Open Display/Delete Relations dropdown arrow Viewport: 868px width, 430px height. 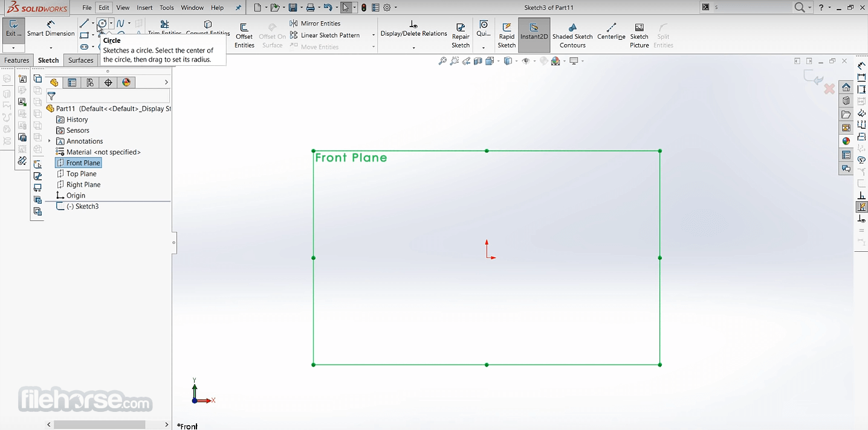click(x=413, y=48)
